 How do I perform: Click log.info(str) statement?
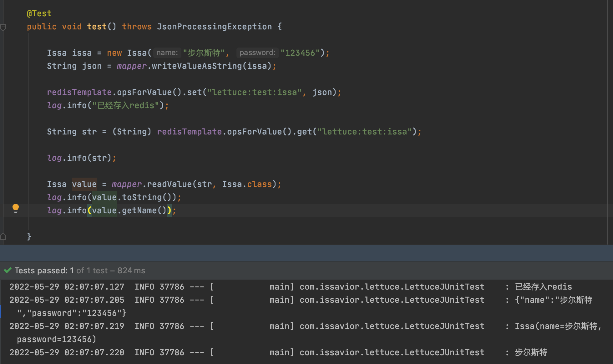(81, 158)
